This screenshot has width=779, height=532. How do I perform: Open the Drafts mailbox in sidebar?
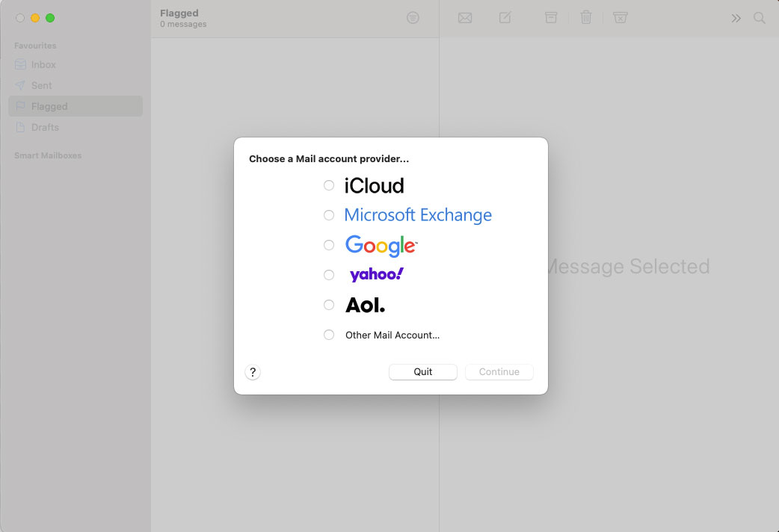[76, 127]
